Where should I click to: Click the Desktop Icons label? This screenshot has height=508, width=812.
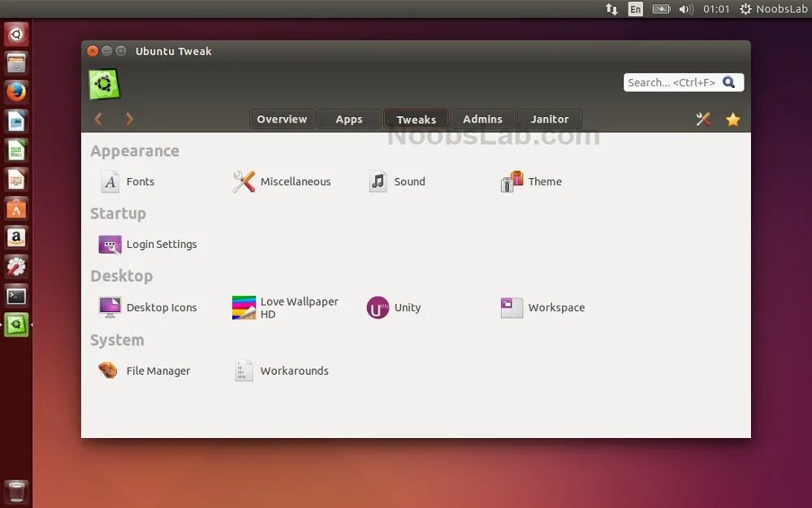[x=162, y=308]
